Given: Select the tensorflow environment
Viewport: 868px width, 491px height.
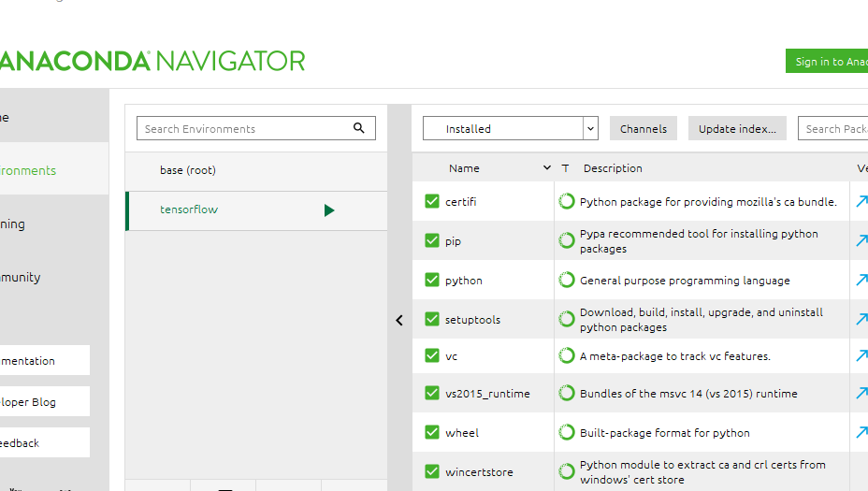Looking at the screenshot, I should click(256, 211).
